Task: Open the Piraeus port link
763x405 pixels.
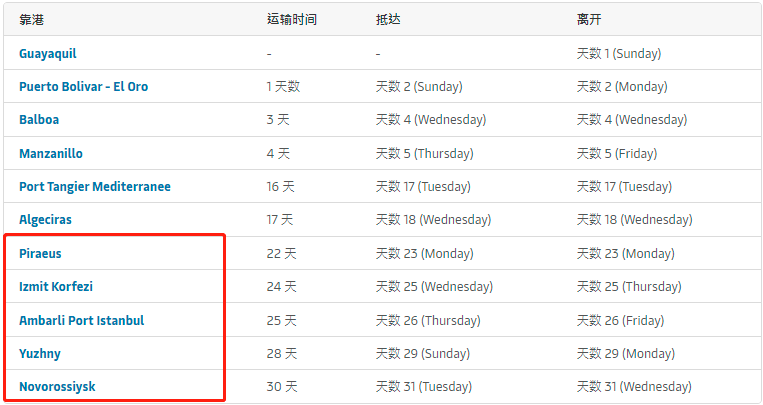Action: click(x=40, y=254)
